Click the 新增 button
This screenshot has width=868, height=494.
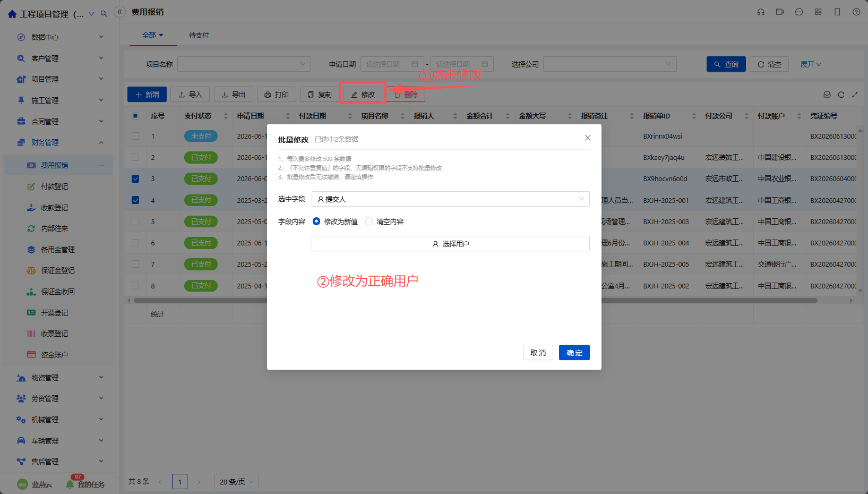point(147,95)
